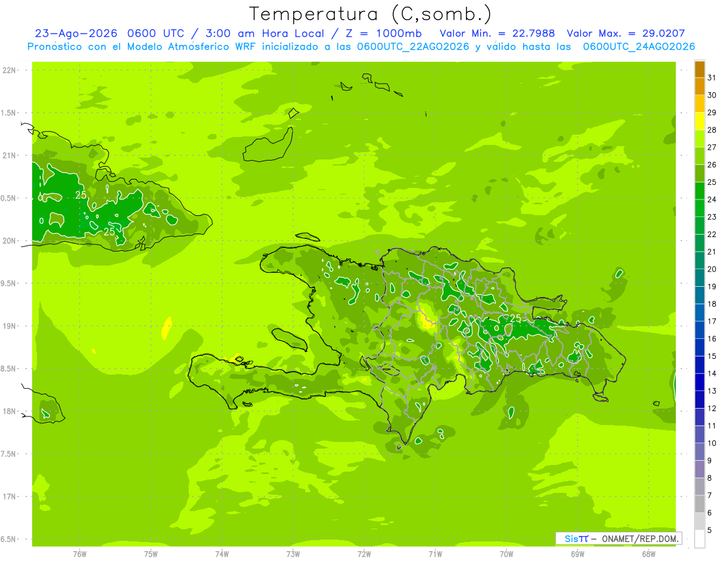Click the '18N' latitude axis label

coord(9,412)
